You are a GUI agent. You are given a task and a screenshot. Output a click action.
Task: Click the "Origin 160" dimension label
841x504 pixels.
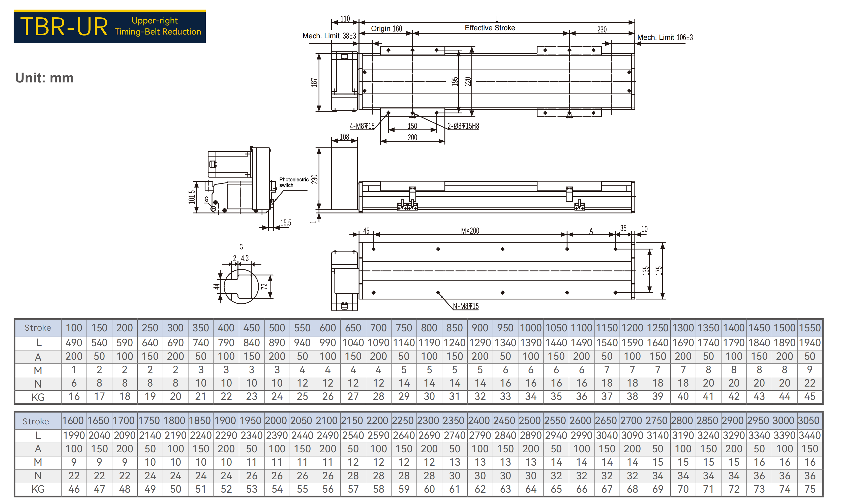click(x=386, y=28)
